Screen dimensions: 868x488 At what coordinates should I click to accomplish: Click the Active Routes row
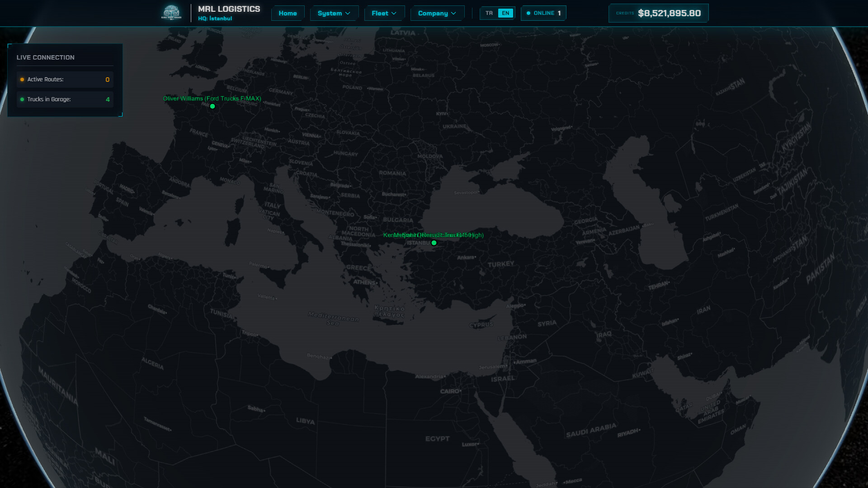tap(65, 79)
